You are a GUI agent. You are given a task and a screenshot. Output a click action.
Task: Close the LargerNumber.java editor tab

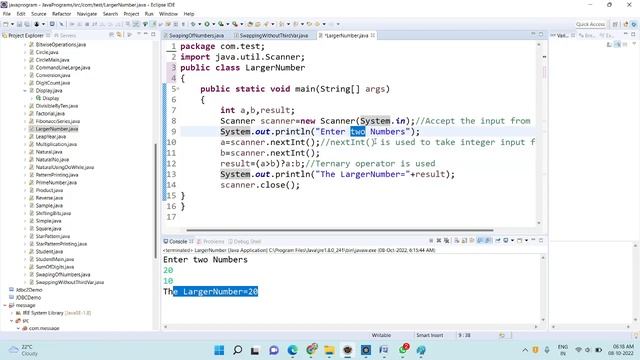[373, 36]
